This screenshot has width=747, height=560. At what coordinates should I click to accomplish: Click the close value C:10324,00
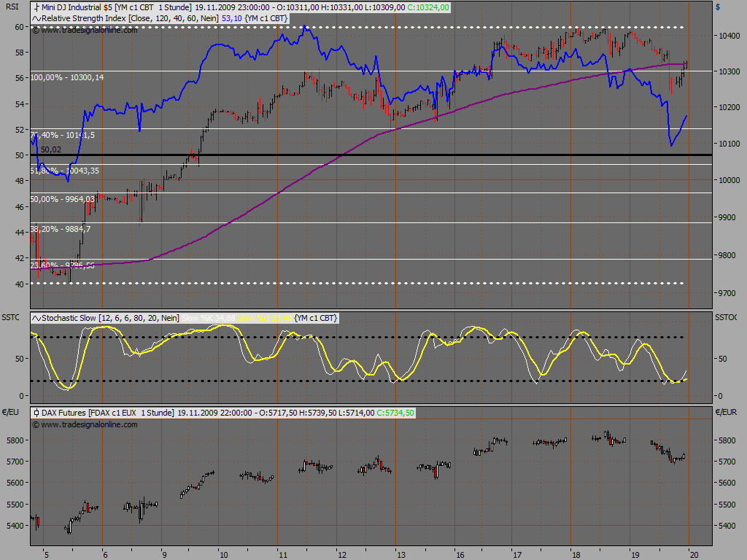click(428, 7)
